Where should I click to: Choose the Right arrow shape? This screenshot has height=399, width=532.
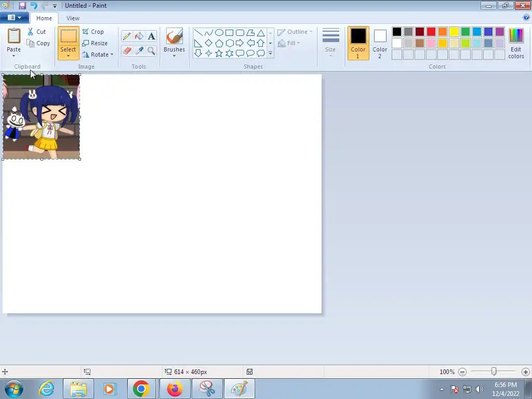240,43
